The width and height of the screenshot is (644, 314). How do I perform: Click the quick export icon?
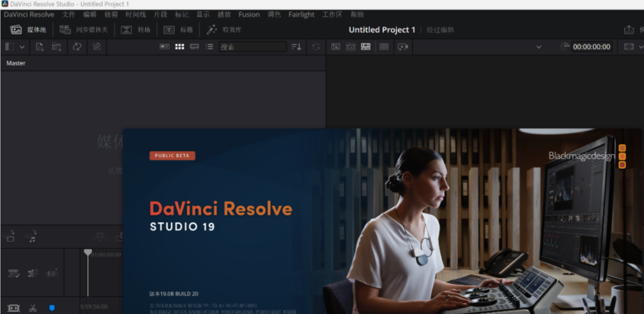click(629, 30)
